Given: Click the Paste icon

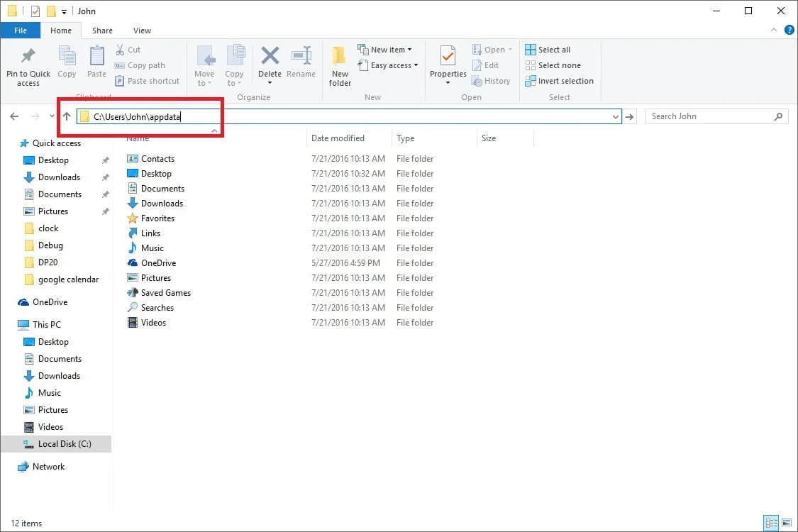Looking at the screenshot, I should pyautogui.click(x=96, y=63).
